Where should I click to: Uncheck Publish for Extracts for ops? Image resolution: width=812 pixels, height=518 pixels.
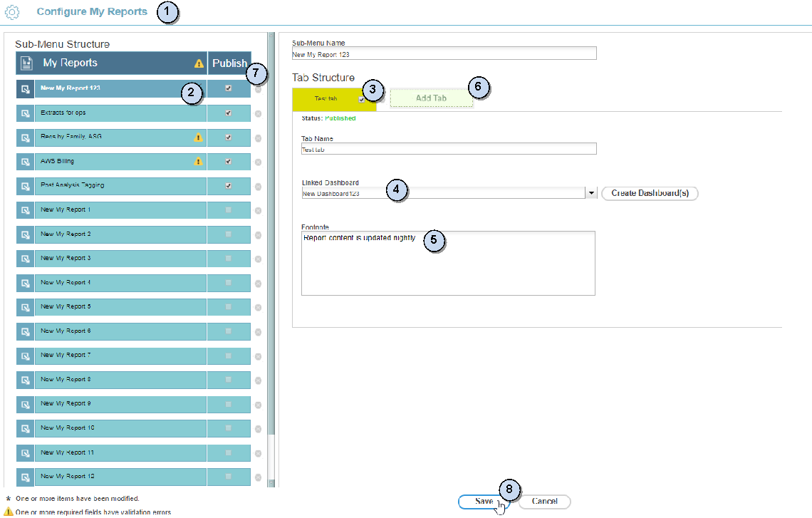pos(228,113)
